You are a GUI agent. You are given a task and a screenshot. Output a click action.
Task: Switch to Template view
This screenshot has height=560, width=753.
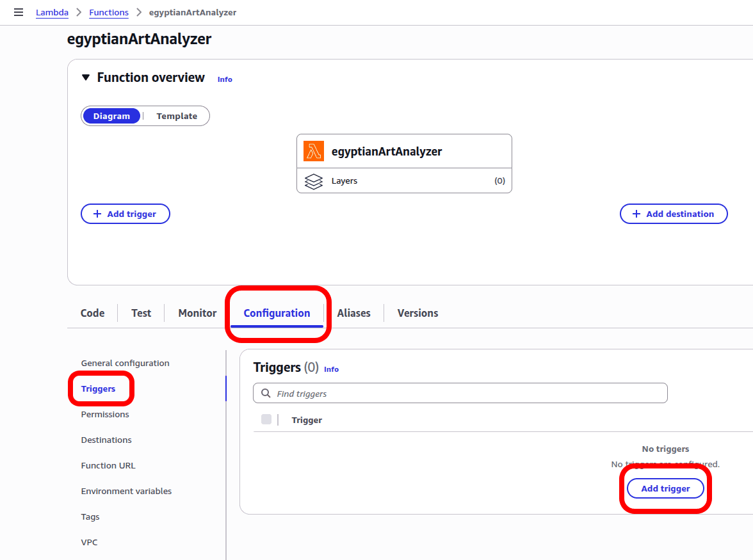click(x=177, y=116)
